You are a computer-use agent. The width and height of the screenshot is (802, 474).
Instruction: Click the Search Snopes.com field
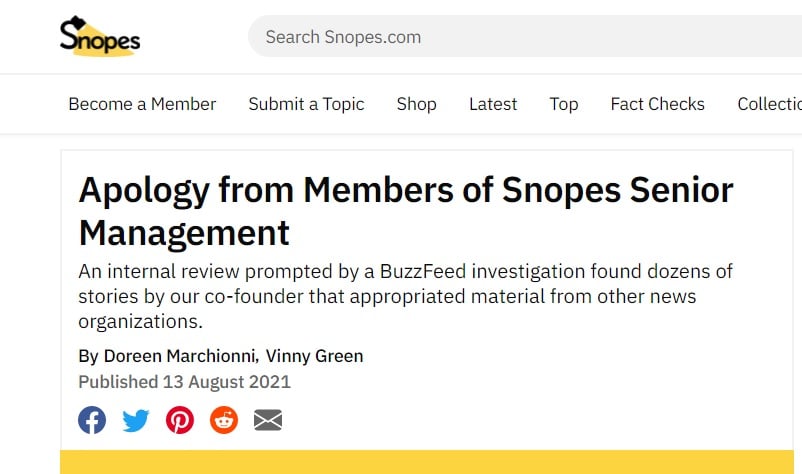pos(520,37)
